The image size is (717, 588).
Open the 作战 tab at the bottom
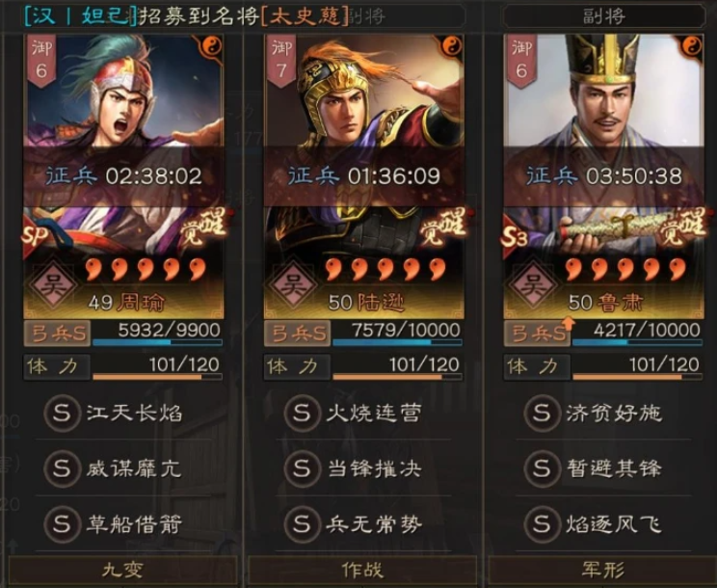(362, 570)
